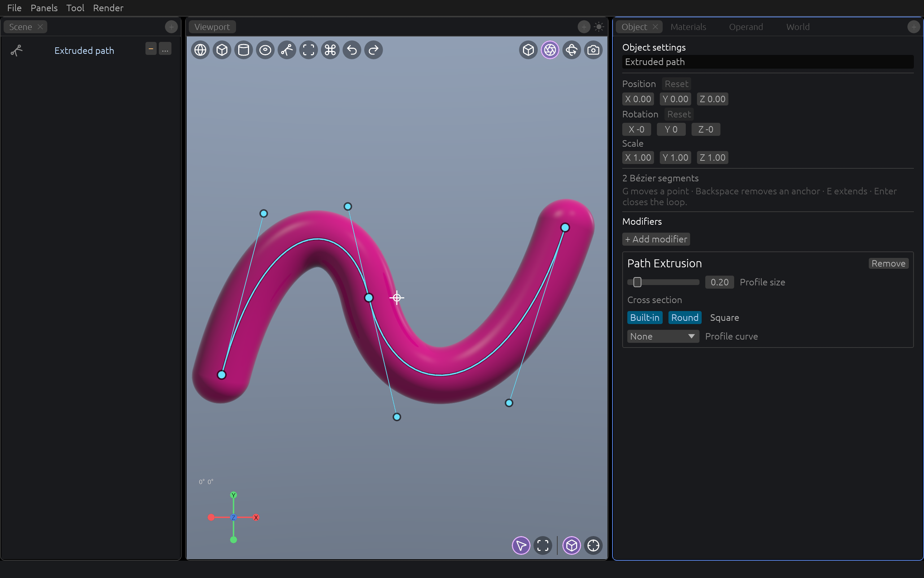Open the File menu
The image size is (924, 578).
coord(14,8)
